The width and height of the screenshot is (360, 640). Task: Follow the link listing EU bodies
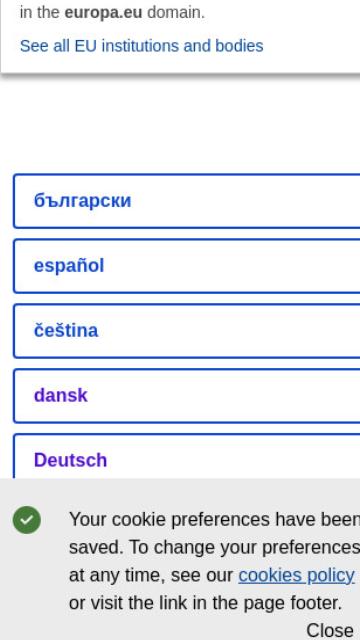(x=141, y=46)
